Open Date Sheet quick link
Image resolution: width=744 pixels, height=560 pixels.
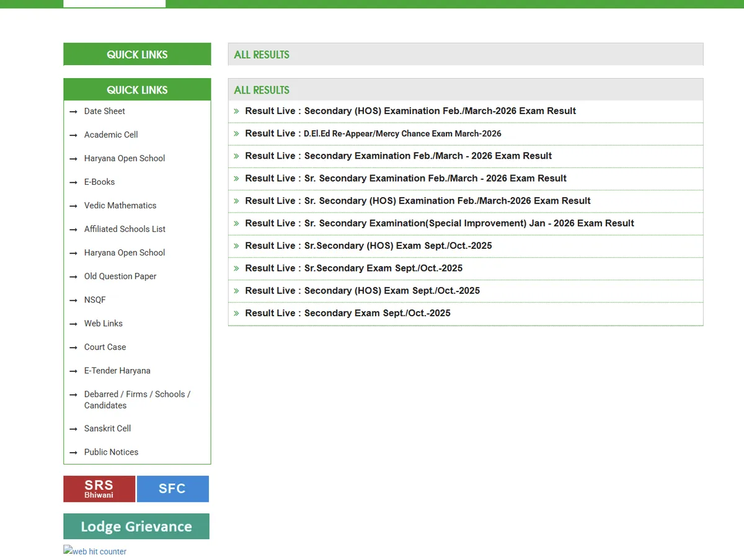point(104,111)
